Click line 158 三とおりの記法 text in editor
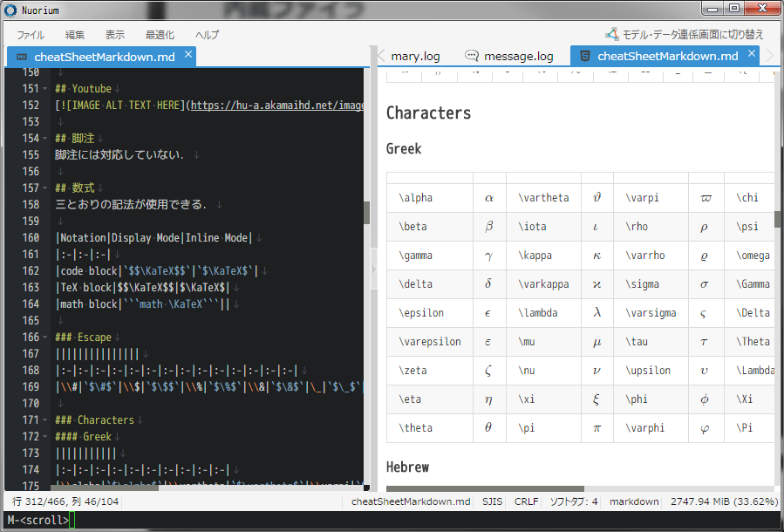Screen dimensions: 784x532 (131, 204)
